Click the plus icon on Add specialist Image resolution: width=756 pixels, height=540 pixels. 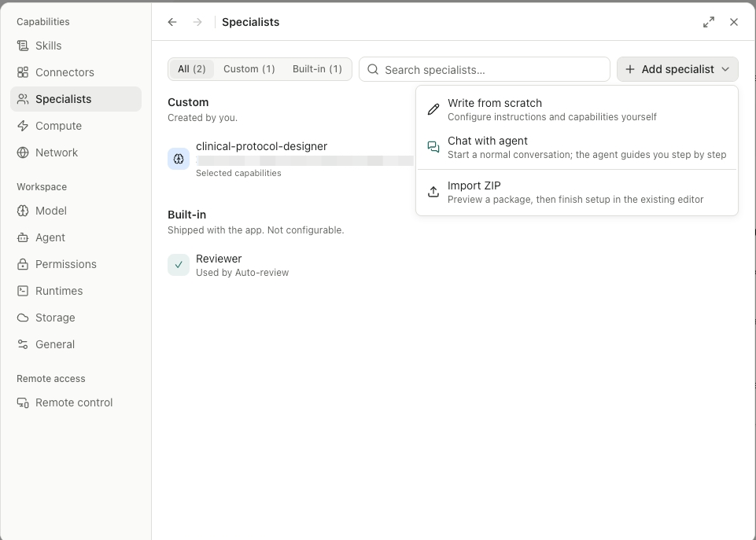pyautogui.click(x=629, y=69)
